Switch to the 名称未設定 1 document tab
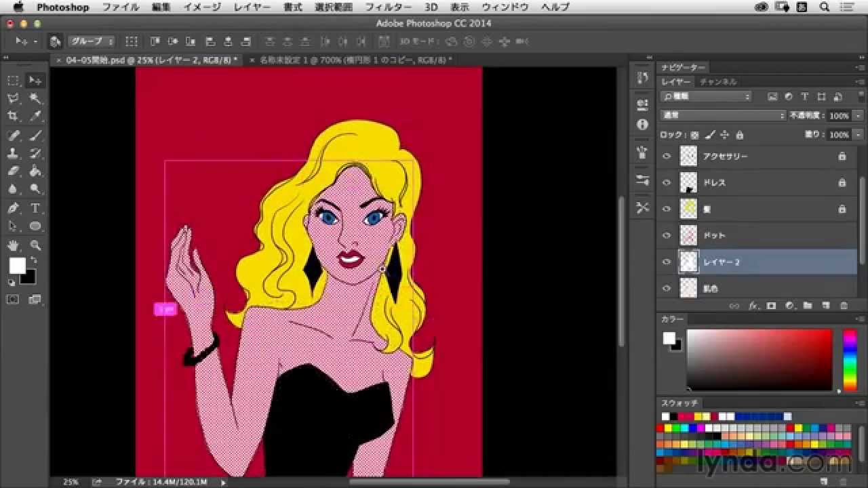Image resolution: width=868 pixels, height=488 pixels. (x=355, y=60)
